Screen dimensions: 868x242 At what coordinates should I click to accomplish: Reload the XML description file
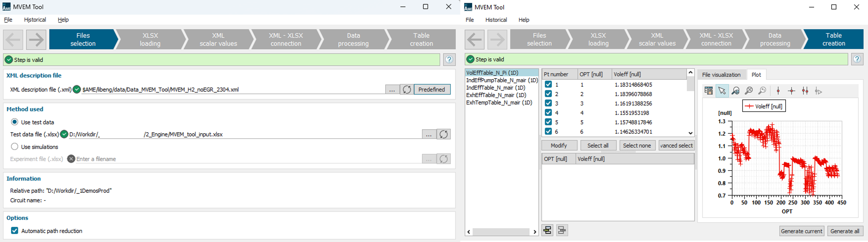(407, 90)
